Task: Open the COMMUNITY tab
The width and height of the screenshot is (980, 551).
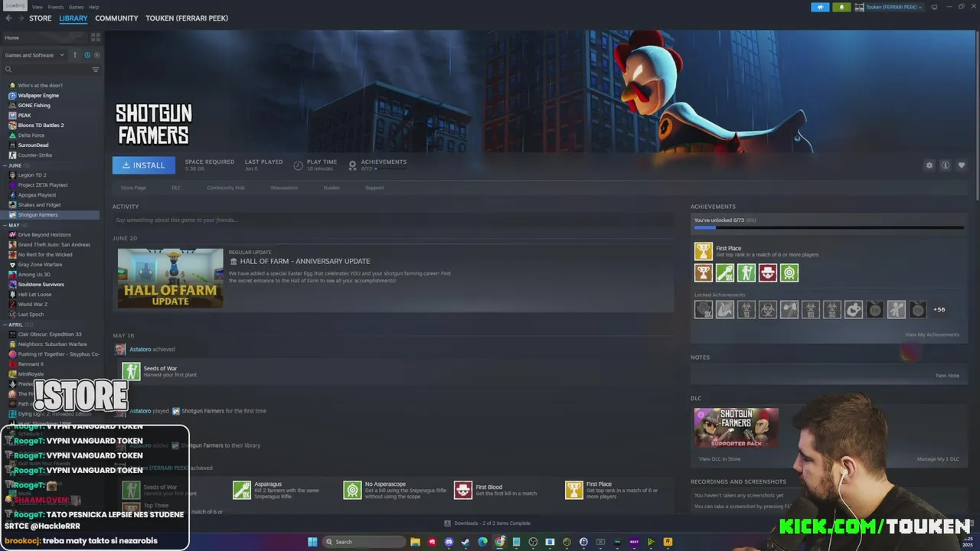Action: coord(116,18)
